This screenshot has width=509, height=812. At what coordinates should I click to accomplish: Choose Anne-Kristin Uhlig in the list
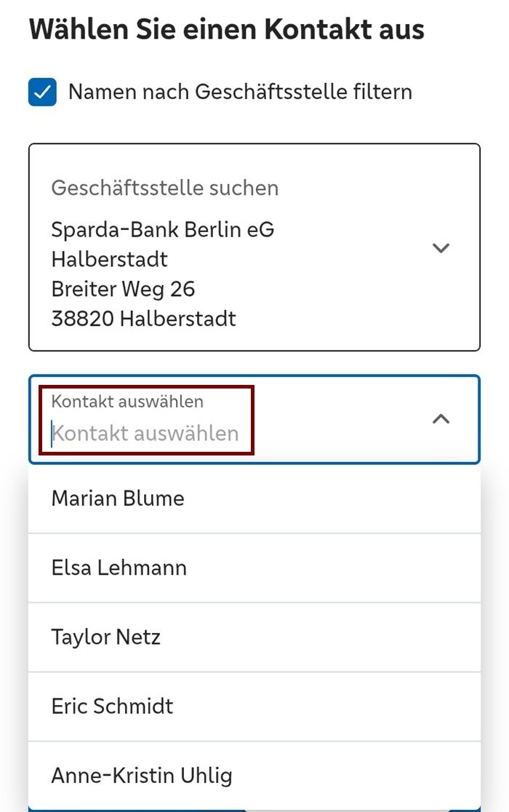pos(142,776)
